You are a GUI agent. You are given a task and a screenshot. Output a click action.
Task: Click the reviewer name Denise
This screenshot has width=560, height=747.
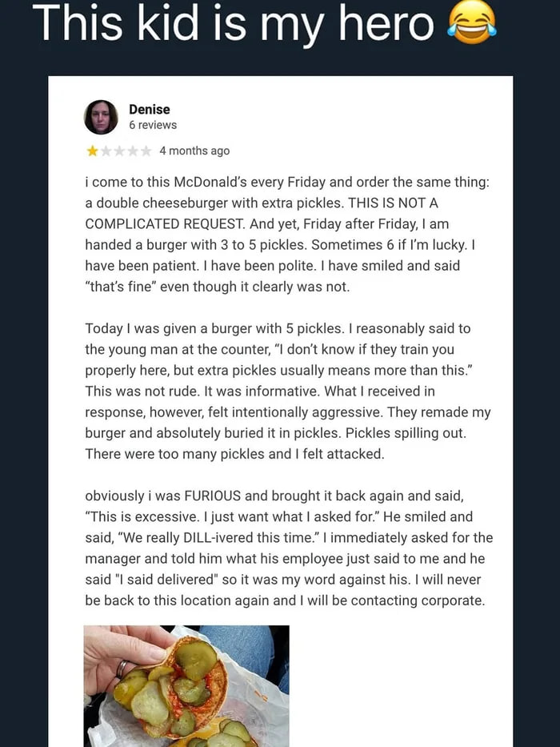[150, 109]
